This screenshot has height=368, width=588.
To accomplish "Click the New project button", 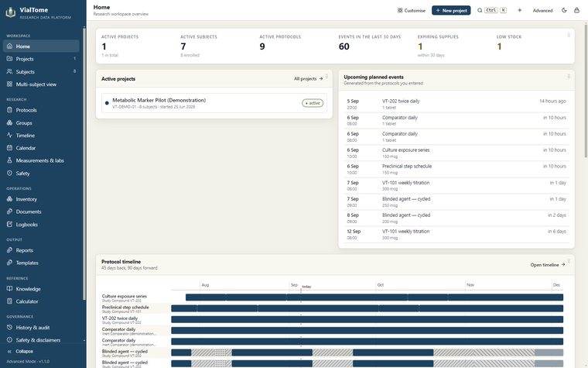I will (x=451, y=11).
